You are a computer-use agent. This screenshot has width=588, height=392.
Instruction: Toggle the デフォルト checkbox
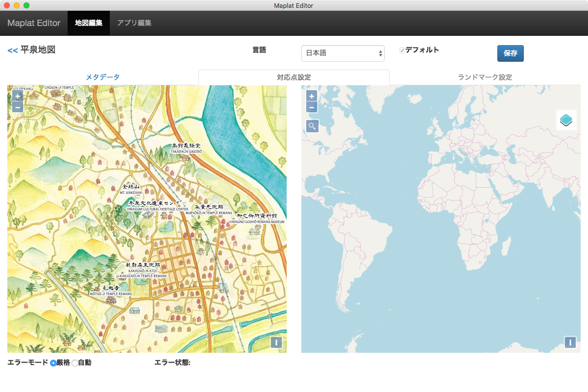click(402, 50)
